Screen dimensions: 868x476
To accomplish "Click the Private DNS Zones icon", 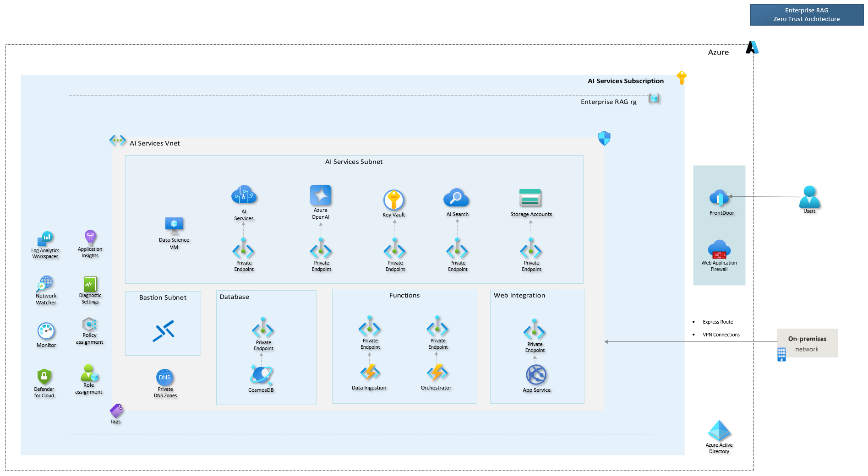I will tap(164, 377).
